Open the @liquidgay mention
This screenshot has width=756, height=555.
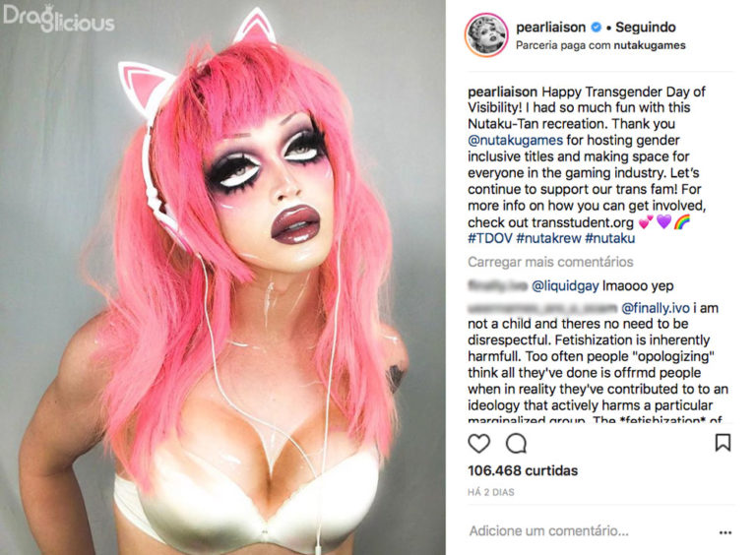point(565,286)
